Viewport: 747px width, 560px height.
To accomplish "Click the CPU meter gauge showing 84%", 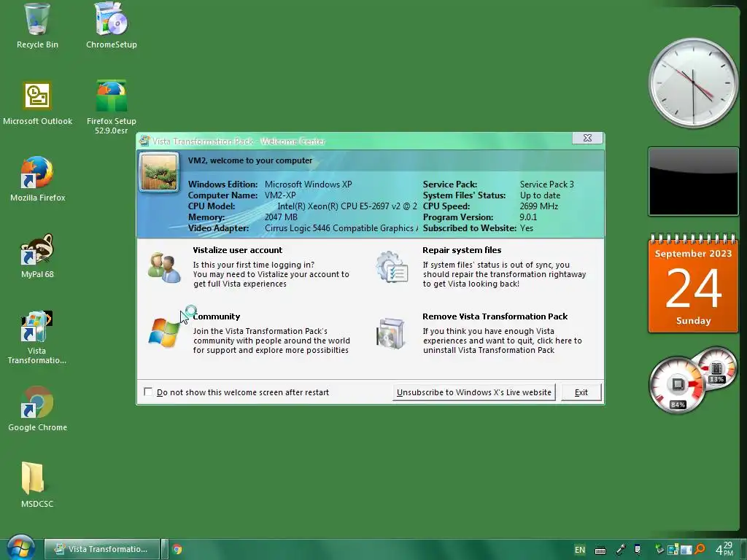I will (676, 385).
